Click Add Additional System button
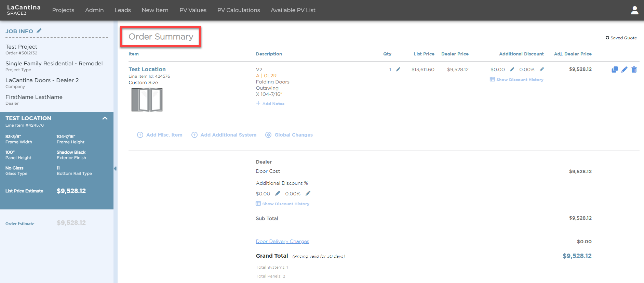644x283 pixels. coord(224,135)
